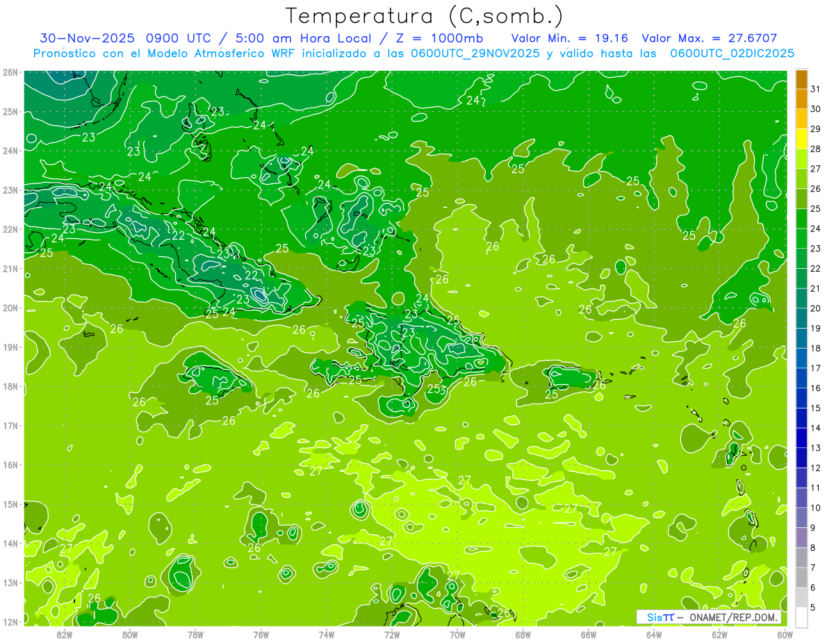Viewport: 834px width, 644px height.
Task: Pick the orange legend swatch between 30 and 31
Action: (x=801, y=99)
